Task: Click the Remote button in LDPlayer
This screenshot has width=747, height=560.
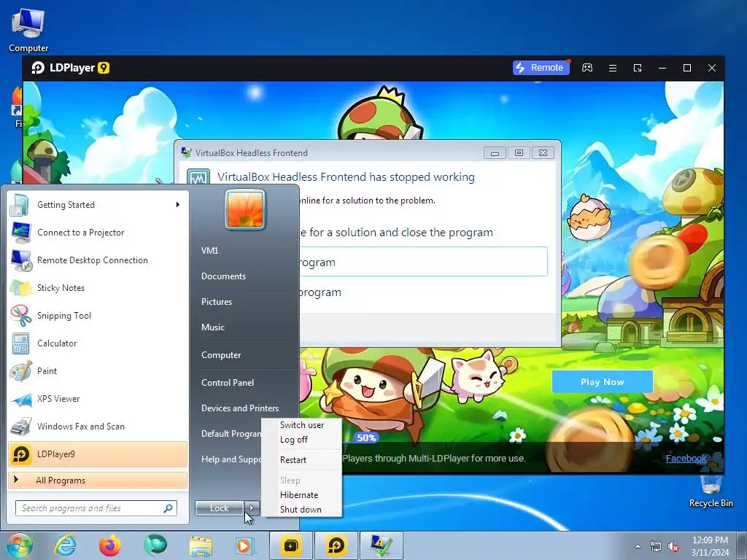Action: tap(541, 68)
